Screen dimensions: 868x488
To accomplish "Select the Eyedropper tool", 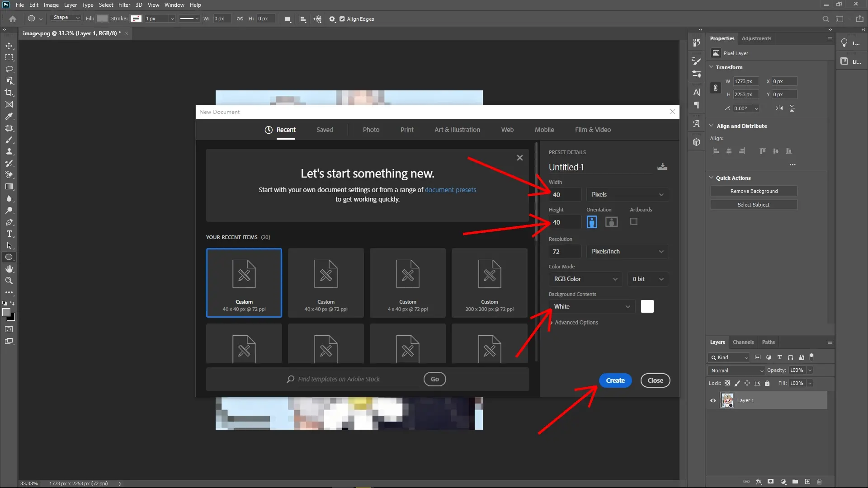I will coord(9,117).
